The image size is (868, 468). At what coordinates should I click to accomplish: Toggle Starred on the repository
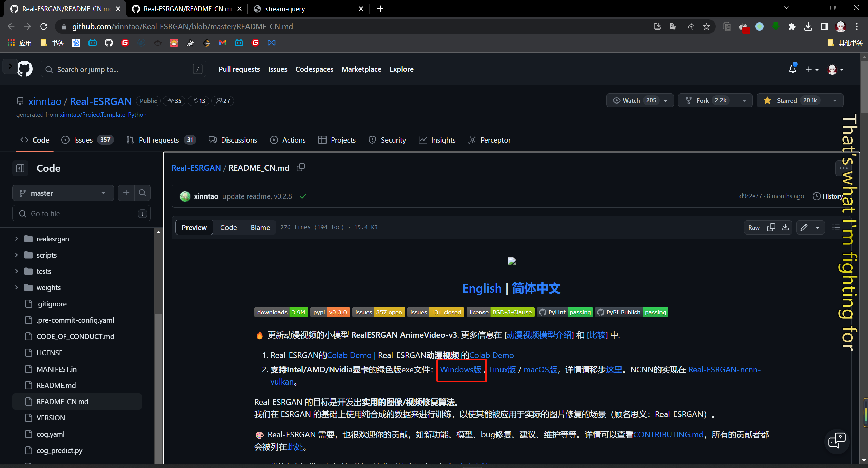(x=792, y=100)
